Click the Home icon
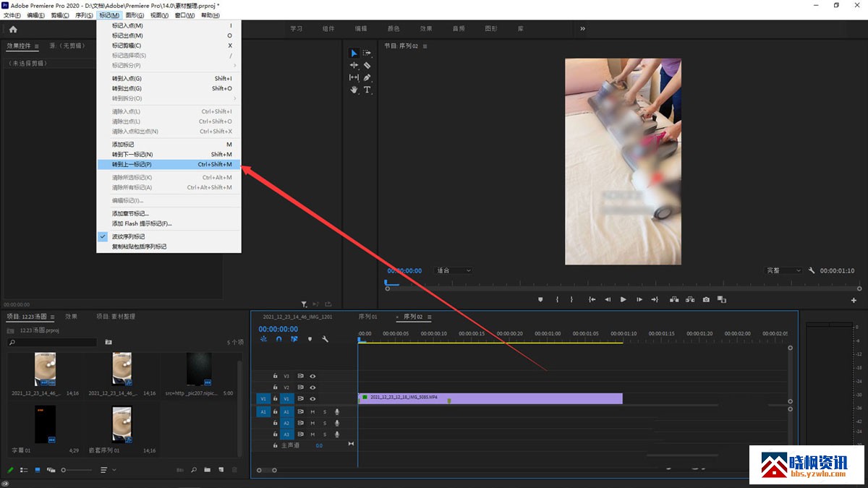Image resolution: width=868 pixels, height=488 pixels. tap(13, 29)
